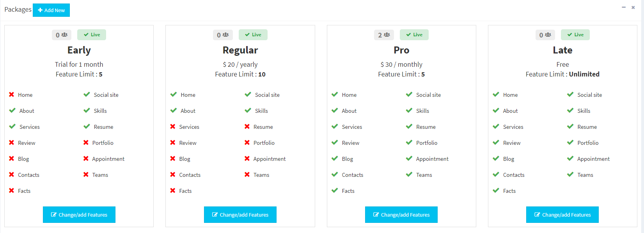Image resolution: width=644 pixels, height=233 pixels.
Task: Click the subscriber count badge on the Pro package
Action: point(384,35)
